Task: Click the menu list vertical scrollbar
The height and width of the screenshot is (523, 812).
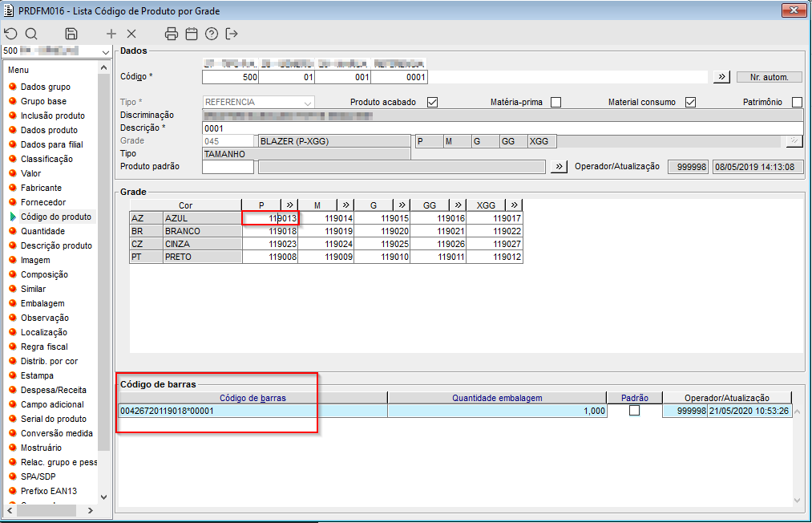Action: pos(103,261)
